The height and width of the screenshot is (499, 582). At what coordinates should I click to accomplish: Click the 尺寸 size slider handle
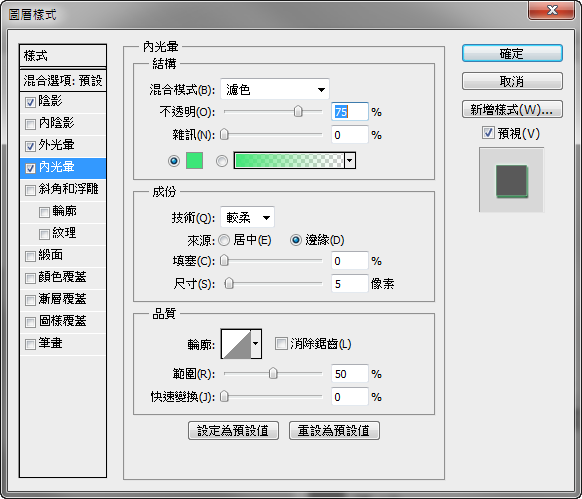[x=229, y=284]
